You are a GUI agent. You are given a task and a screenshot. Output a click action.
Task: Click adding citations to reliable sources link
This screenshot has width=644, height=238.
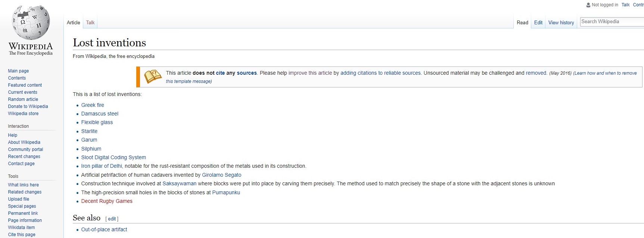click(380, 73)
